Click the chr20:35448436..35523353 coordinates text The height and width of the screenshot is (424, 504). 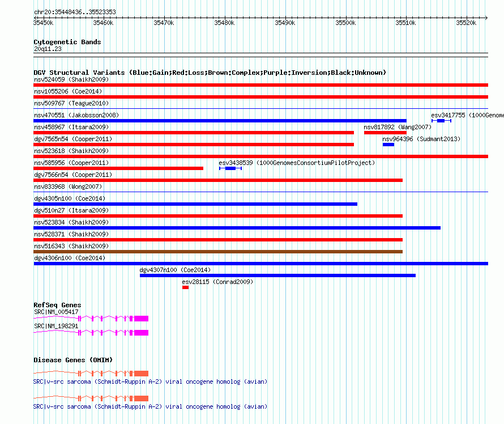coord(75,12)
